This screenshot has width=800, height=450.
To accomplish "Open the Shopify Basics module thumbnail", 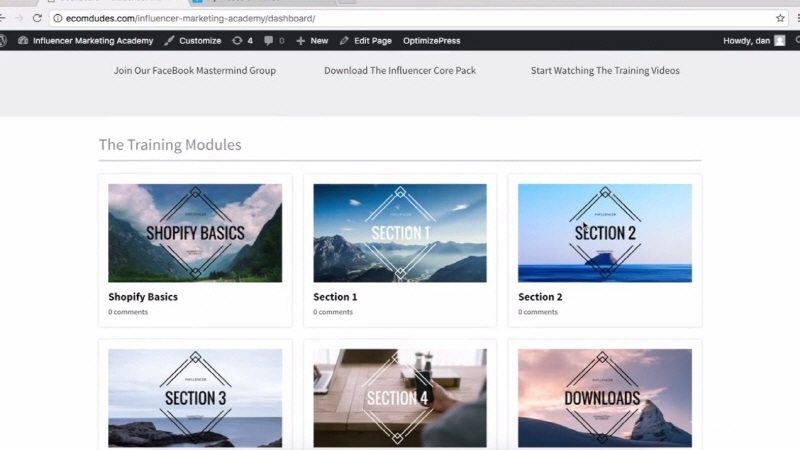I will tap(195, 233).
